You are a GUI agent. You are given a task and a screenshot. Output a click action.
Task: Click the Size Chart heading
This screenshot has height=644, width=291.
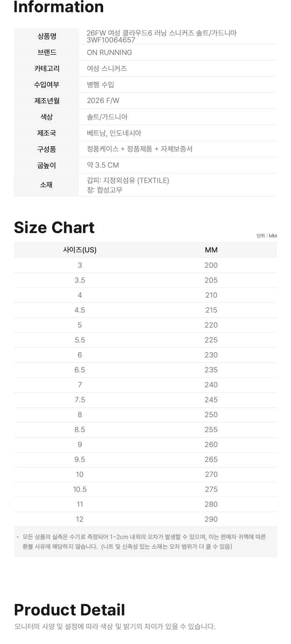coord(54,228)
